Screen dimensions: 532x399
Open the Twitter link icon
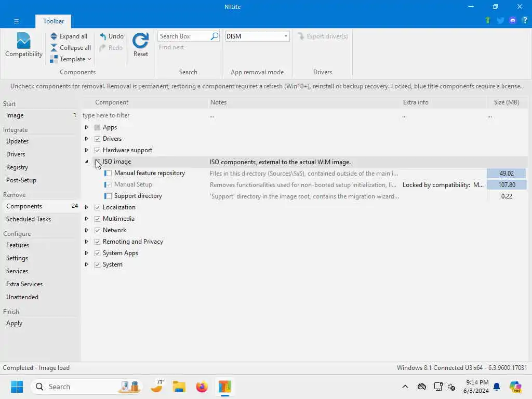tap(500, 20)
